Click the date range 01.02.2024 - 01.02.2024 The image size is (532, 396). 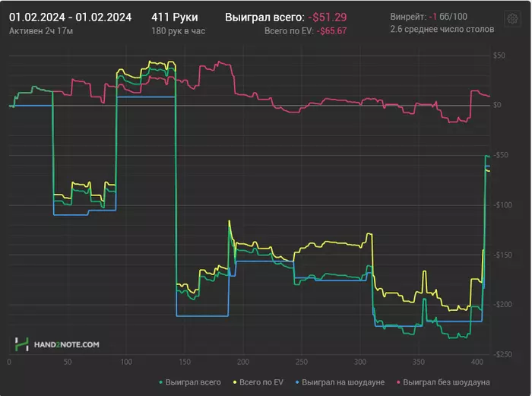pyautogui.click(x=70, y=17)
